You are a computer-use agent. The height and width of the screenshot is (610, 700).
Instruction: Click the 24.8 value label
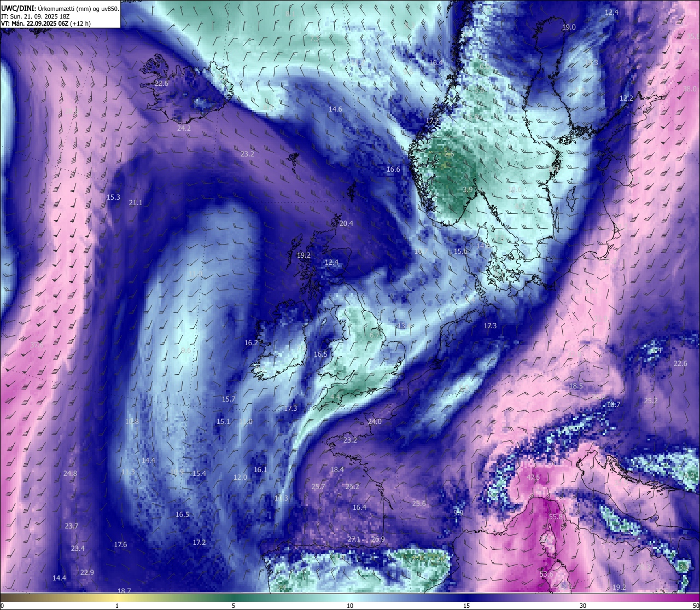click(70, 473)
